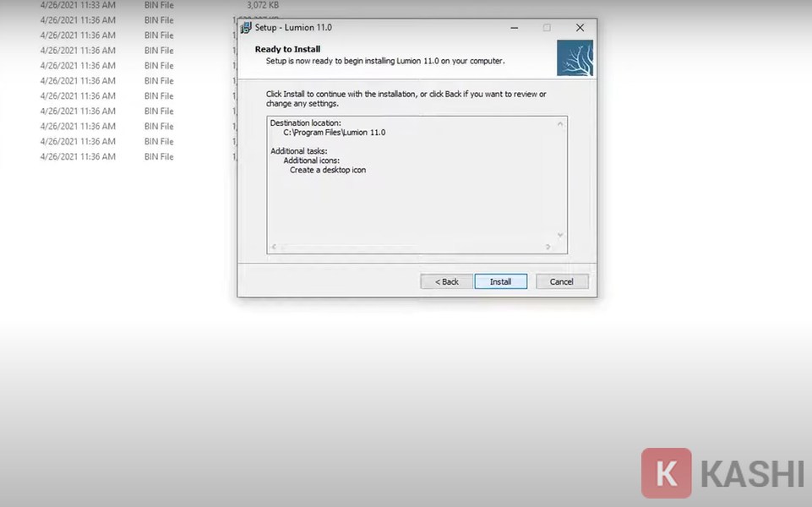Close the Setup - Lumion 11.0 dialog
The image size is (812, 507).
[580, 28]
